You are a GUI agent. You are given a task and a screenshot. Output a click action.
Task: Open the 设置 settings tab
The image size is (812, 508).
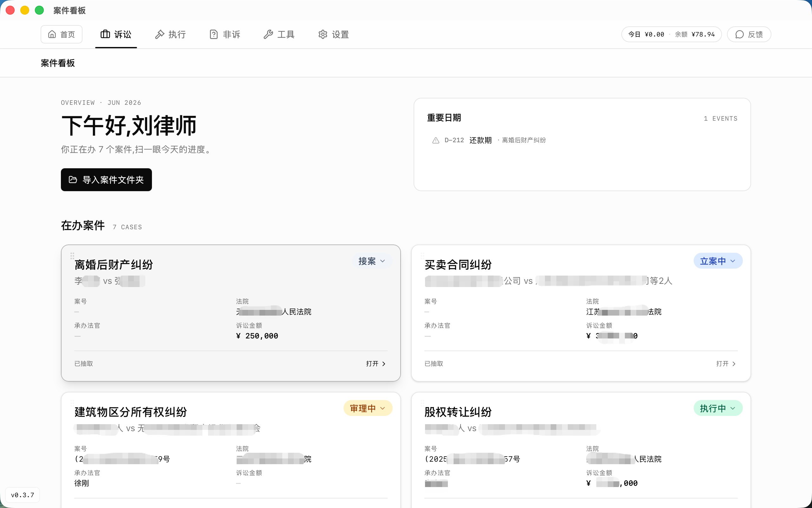(x=334, y=34)
